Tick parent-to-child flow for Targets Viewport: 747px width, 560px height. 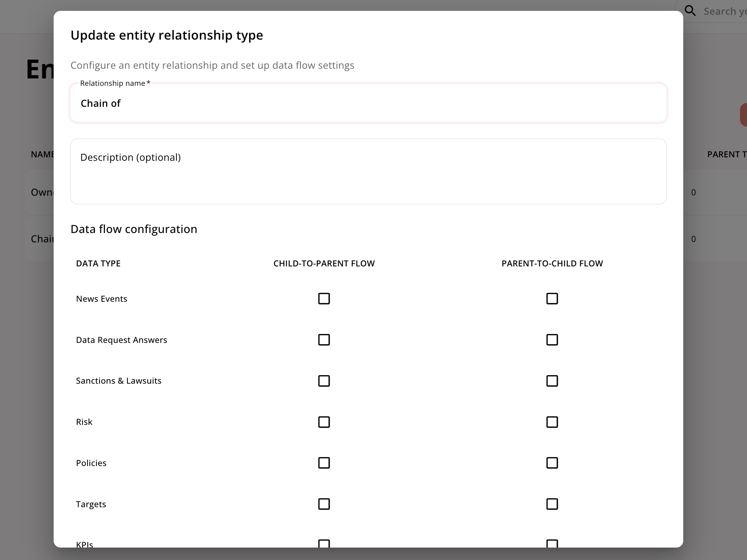[x=552, y=504]
